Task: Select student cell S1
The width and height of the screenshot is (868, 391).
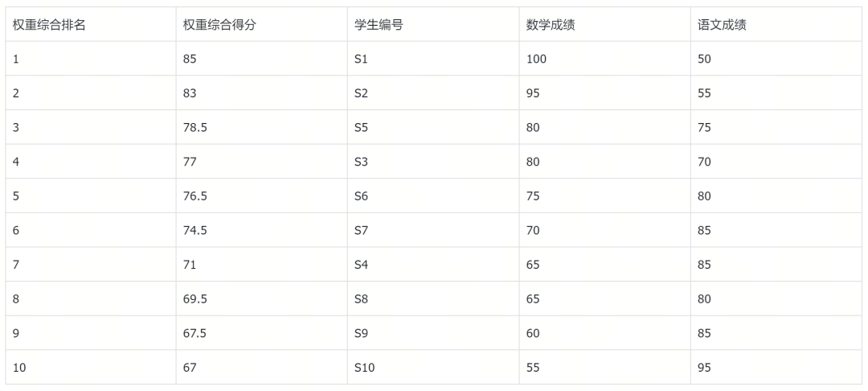Action: click(361, 59)
